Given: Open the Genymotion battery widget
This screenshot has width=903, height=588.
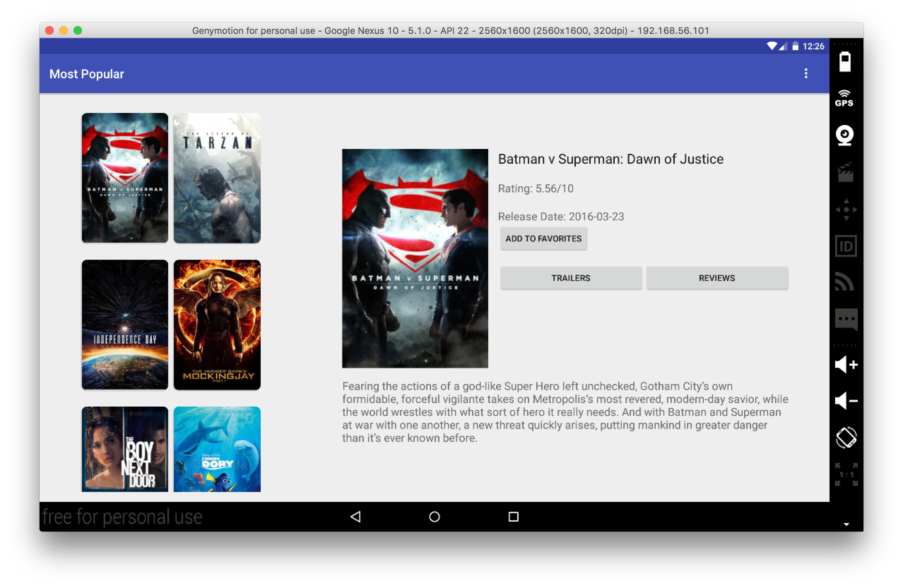Looking at the screenshot, I should pos(845,62).
